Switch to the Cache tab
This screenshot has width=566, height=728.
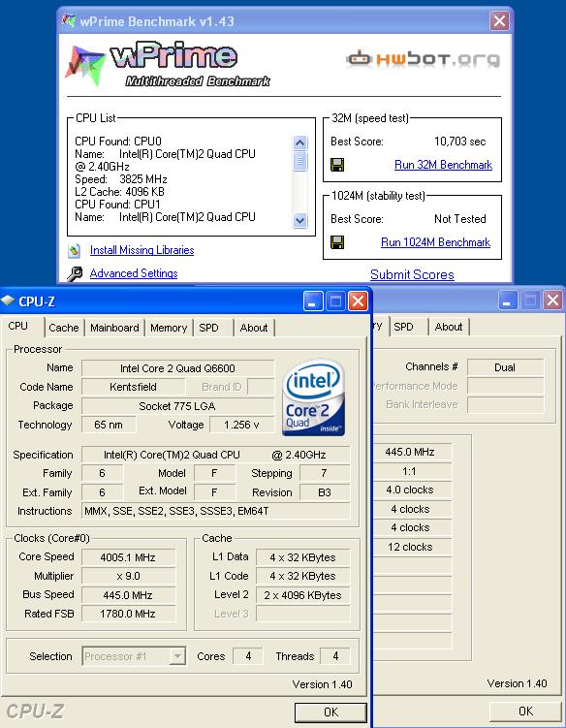pos(64,328)
